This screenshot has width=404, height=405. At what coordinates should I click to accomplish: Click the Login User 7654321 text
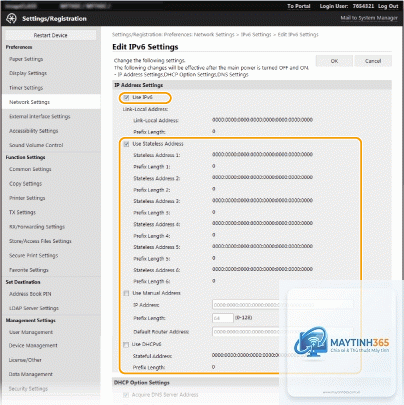347,6
